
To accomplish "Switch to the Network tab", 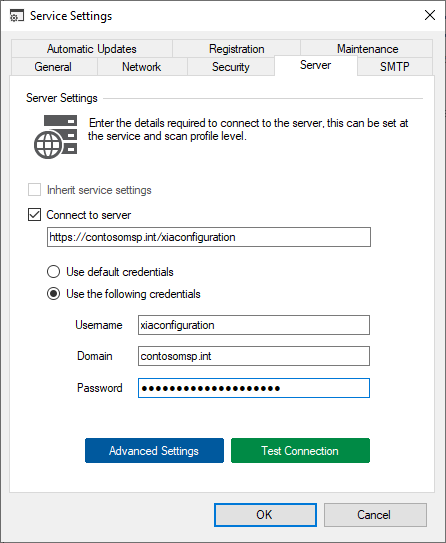I will coord(142,66).
